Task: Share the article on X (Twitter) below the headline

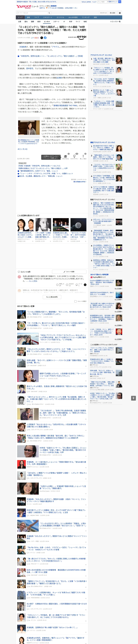Action: (x=42, y=38)
